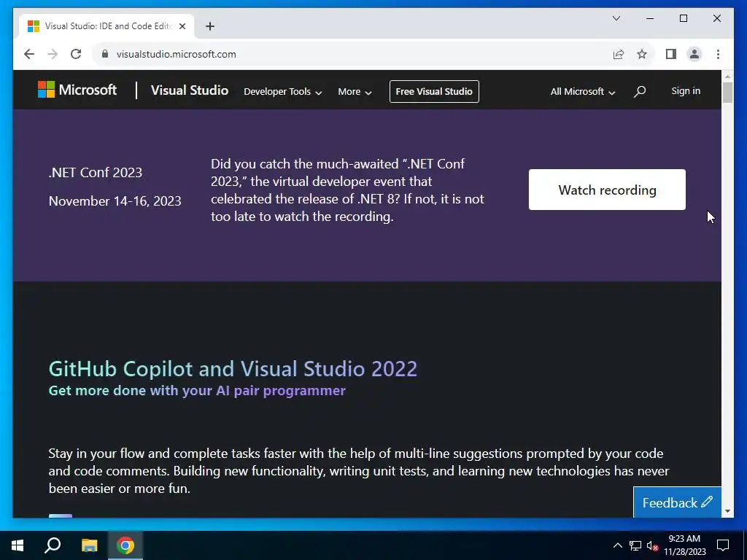Screen dimensions: 747x560
Task: Open Windows taskbar search
Action: tap(53, 545)
